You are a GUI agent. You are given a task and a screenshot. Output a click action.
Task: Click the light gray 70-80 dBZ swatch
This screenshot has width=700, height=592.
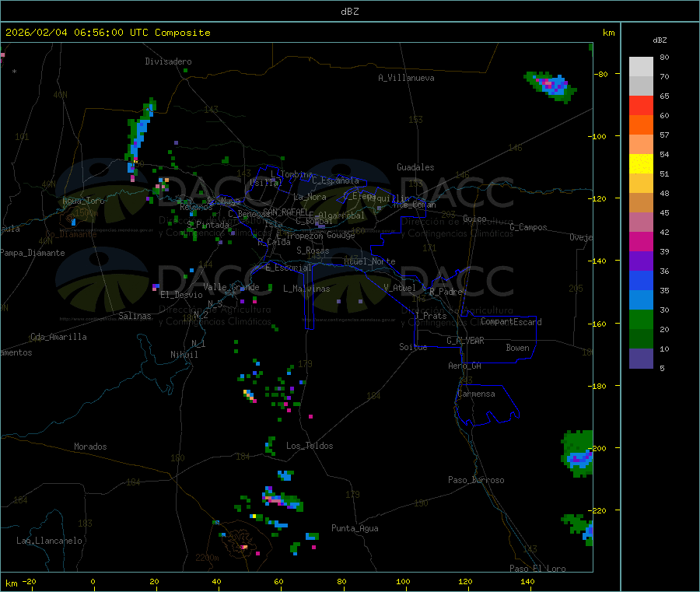[641, 67]
